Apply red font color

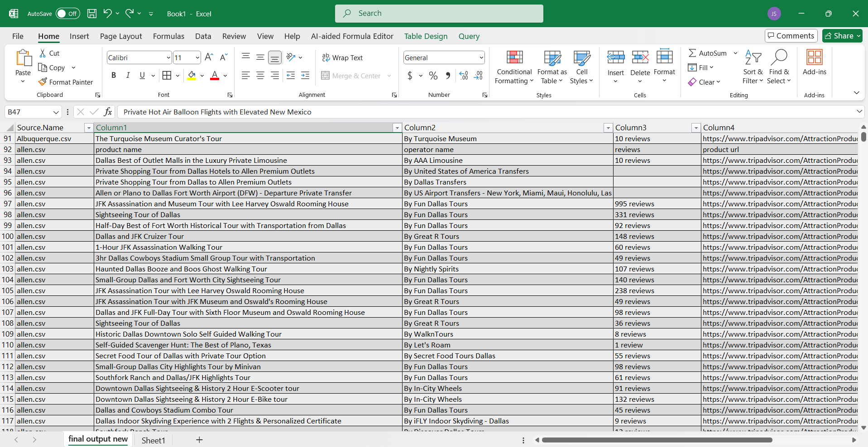(215, 76)
